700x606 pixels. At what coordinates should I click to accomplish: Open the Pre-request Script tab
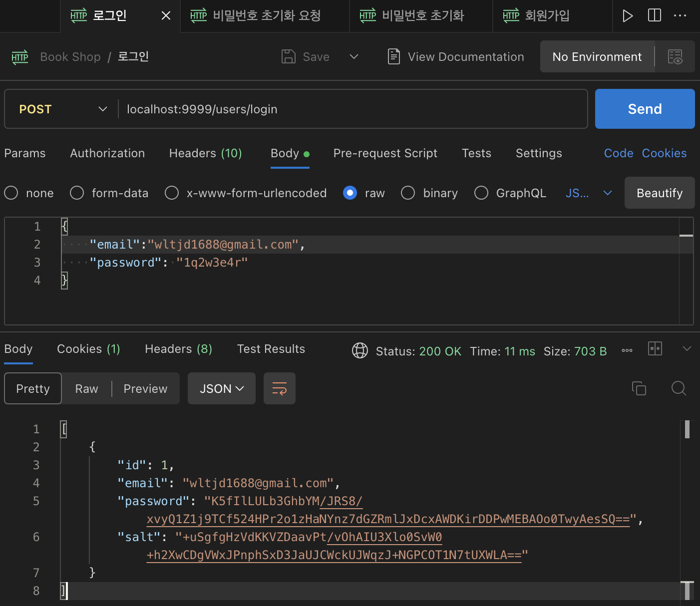click(x=385, y=153)
